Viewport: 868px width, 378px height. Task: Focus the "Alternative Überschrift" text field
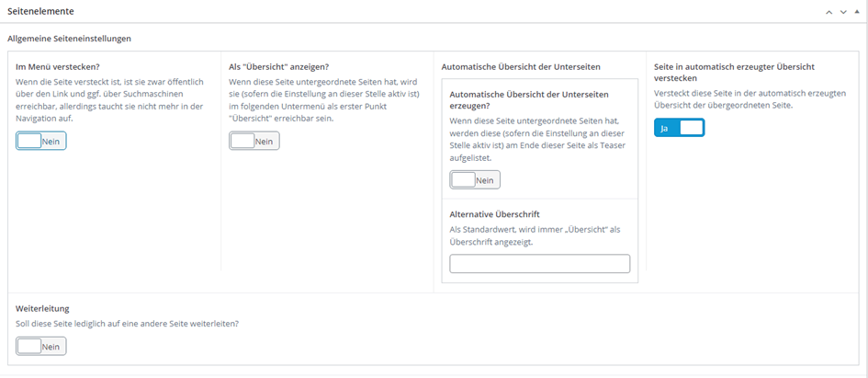pos(539,264)
